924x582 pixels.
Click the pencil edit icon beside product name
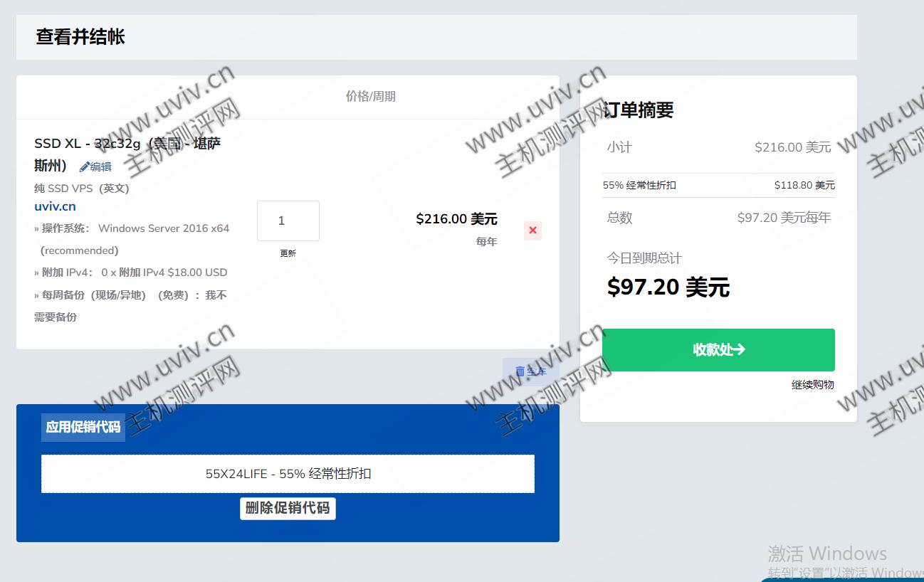click(x=85, y=166)
